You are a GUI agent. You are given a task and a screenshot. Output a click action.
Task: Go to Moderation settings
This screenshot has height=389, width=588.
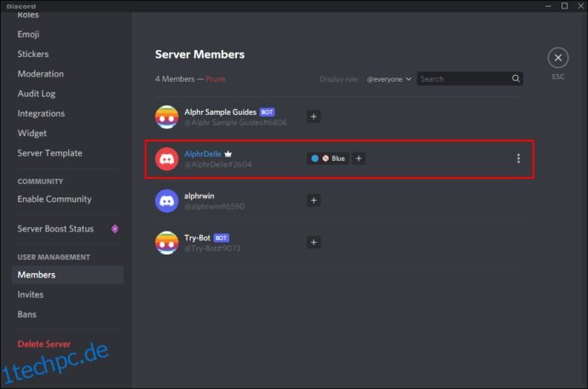click(x=41, y=74)
